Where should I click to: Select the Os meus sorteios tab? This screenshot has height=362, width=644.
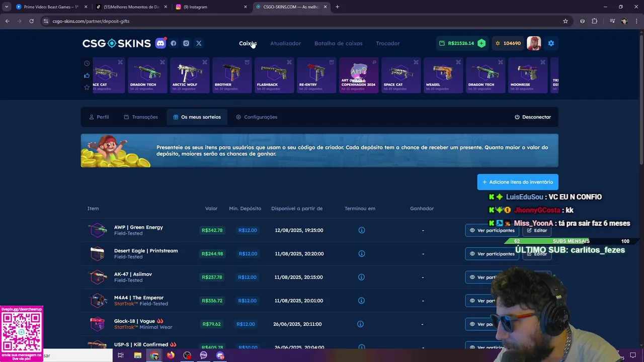tap(197, 117)
